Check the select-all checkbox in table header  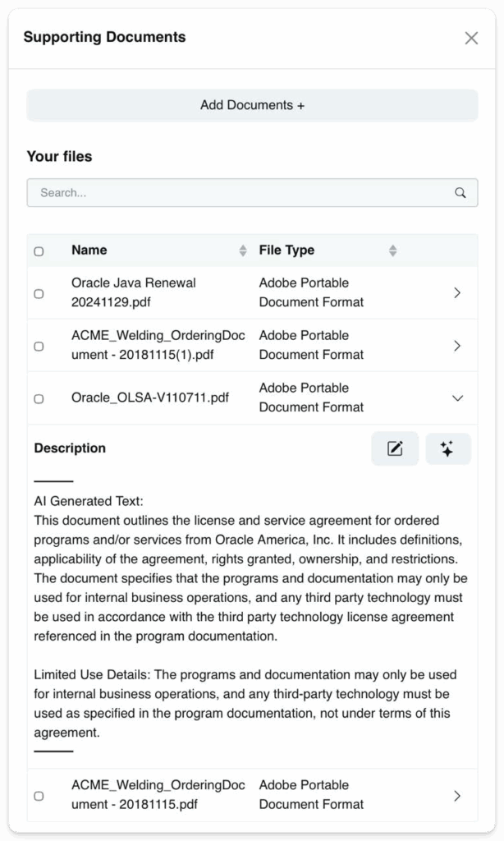click(39, 250)
